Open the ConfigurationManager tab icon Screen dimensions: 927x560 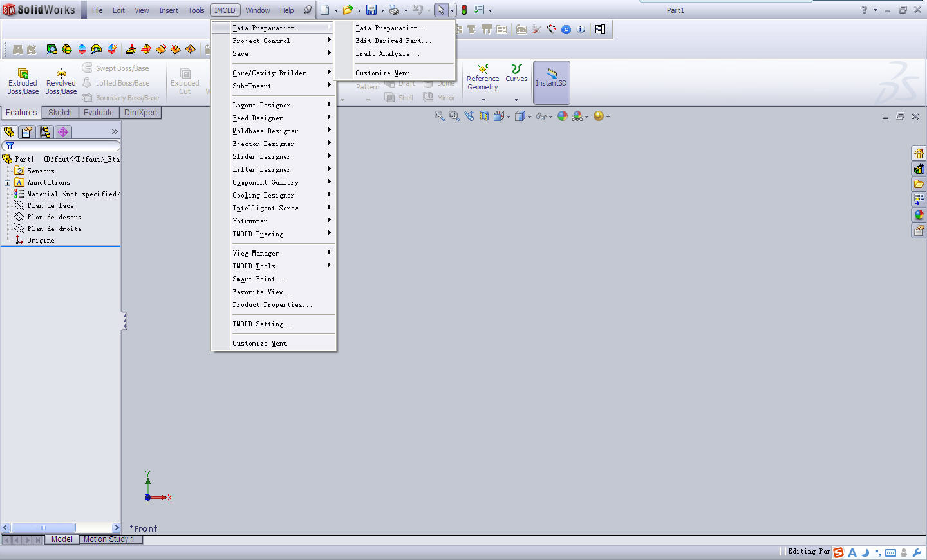click(45, 132)
